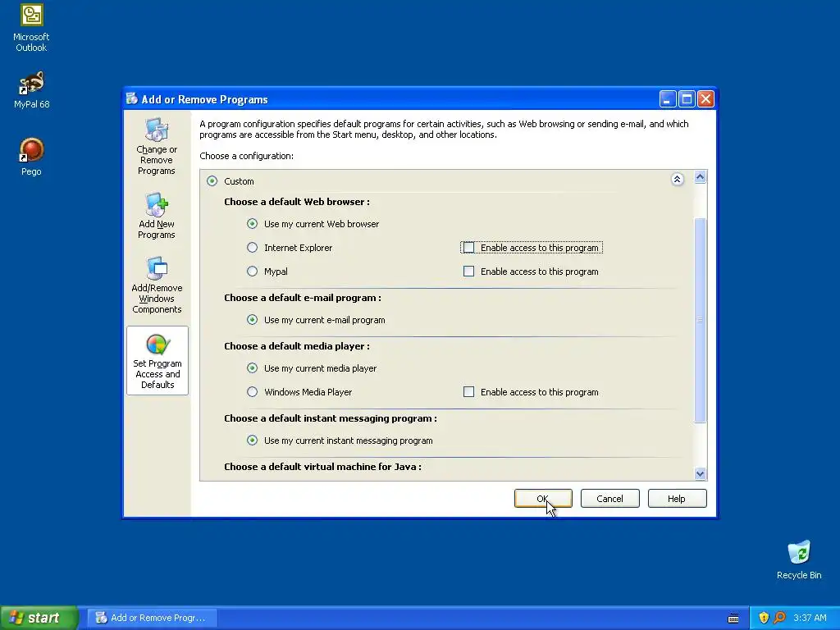Select Use my current e-mail program
This screenshot has width=840, height=630.
[253, 320]
